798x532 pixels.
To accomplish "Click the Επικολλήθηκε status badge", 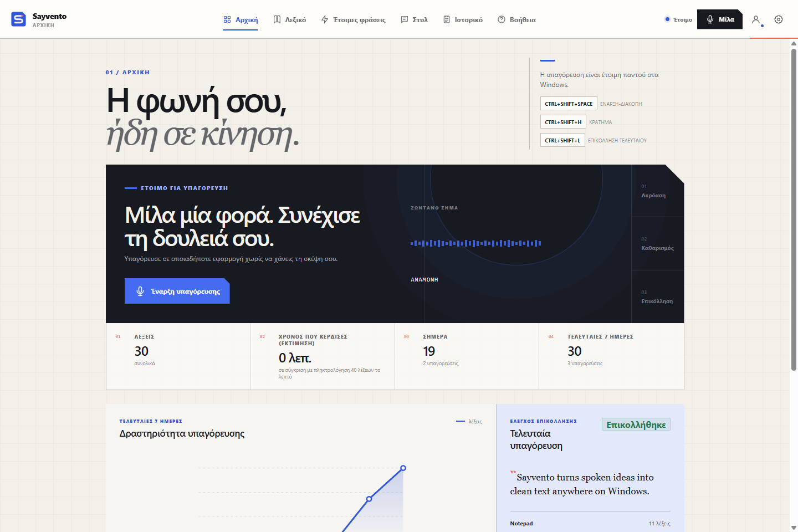I will (x=636, y=424).
